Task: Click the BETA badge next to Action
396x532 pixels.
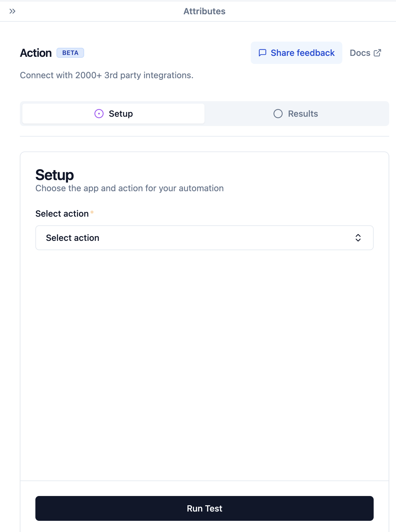Action: (70, 53)
